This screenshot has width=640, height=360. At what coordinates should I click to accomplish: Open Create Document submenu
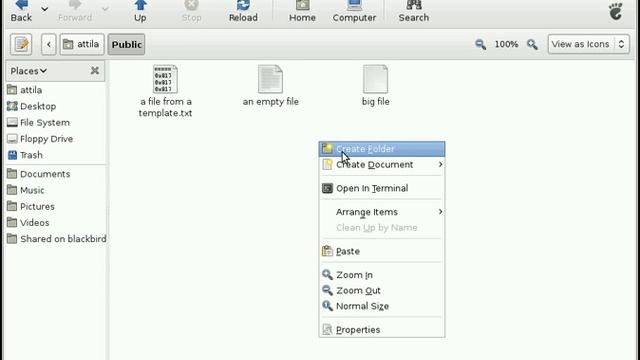pyautogui.click(x=382, y=164)
